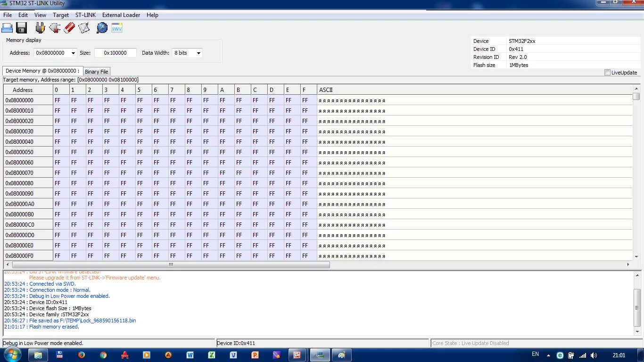Switch to the Device Memory tab
The width and height of the screenshot is (644, 362).
(x=43, y=71)
